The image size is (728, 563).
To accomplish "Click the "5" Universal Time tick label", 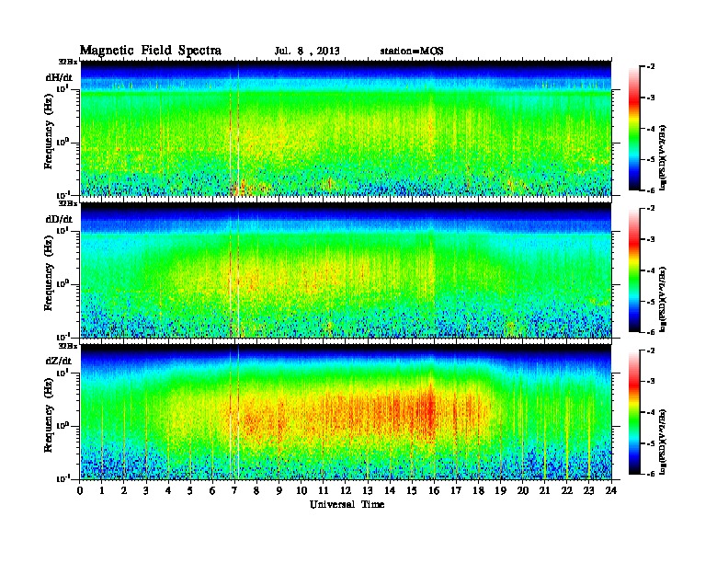I will pyautogui.click(x=190, y=491).
